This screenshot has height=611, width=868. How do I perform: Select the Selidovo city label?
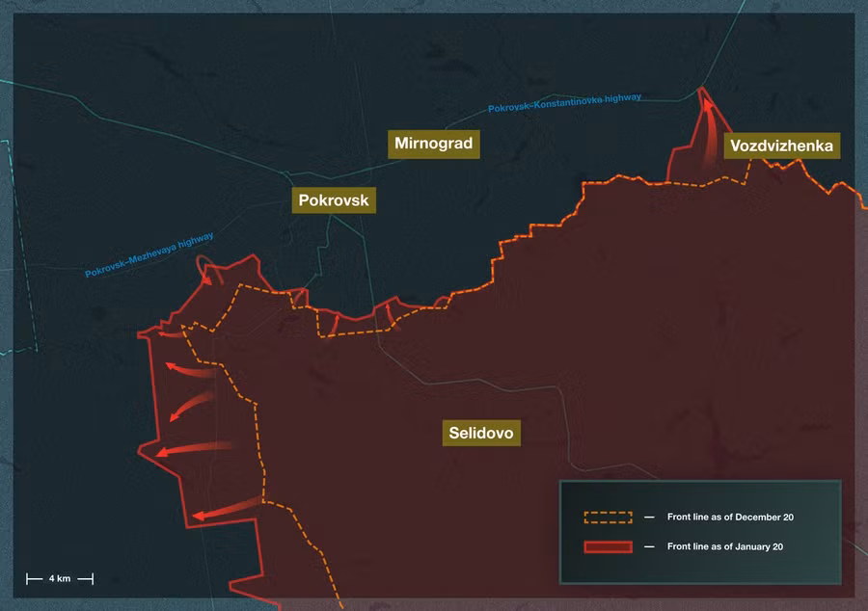(x=481, y=433)
